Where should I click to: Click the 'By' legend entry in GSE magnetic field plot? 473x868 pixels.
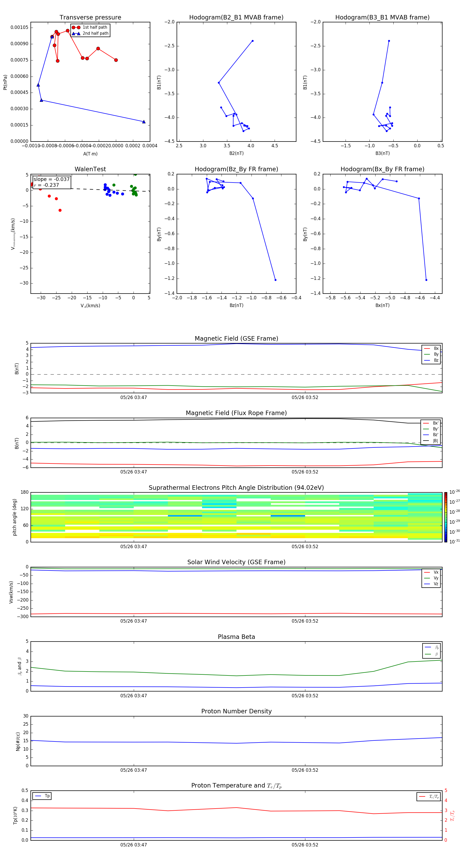431,354
